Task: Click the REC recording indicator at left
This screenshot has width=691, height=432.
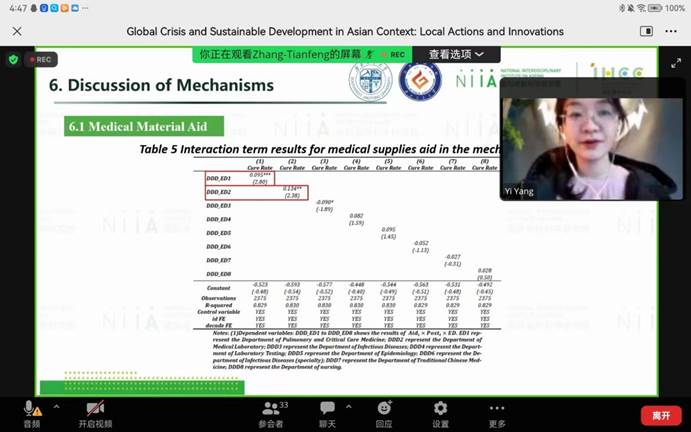Action: 42,59
